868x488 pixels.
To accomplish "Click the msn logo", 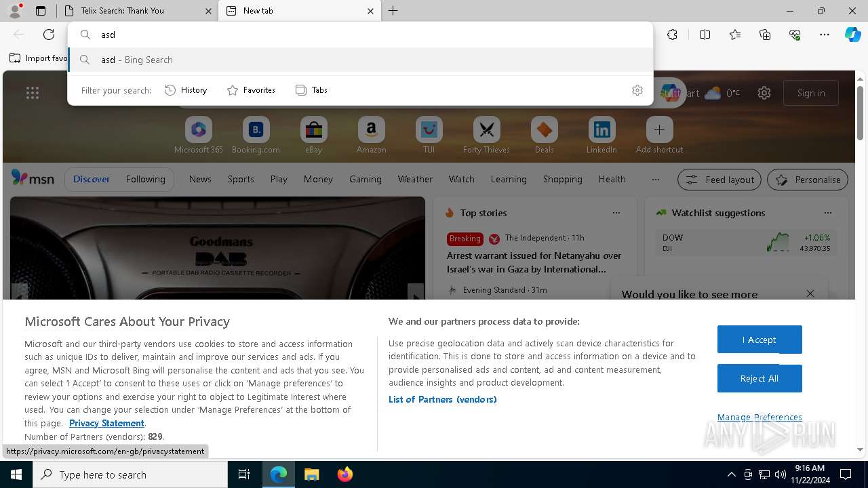I will tap(33, 178).
